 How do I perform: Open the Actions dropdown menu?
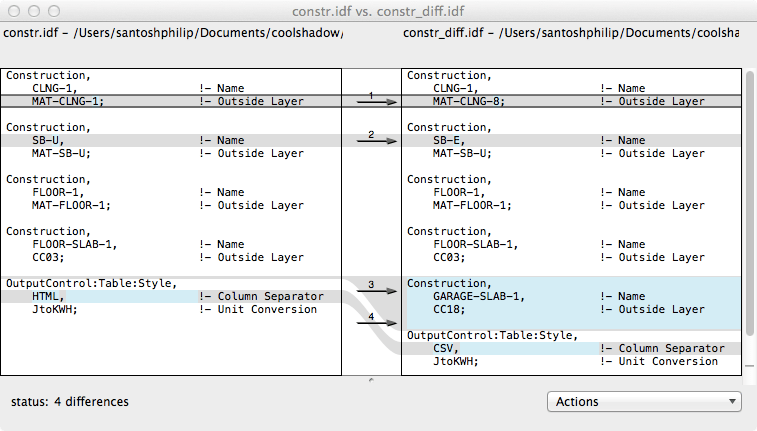(x=644, y=402)
